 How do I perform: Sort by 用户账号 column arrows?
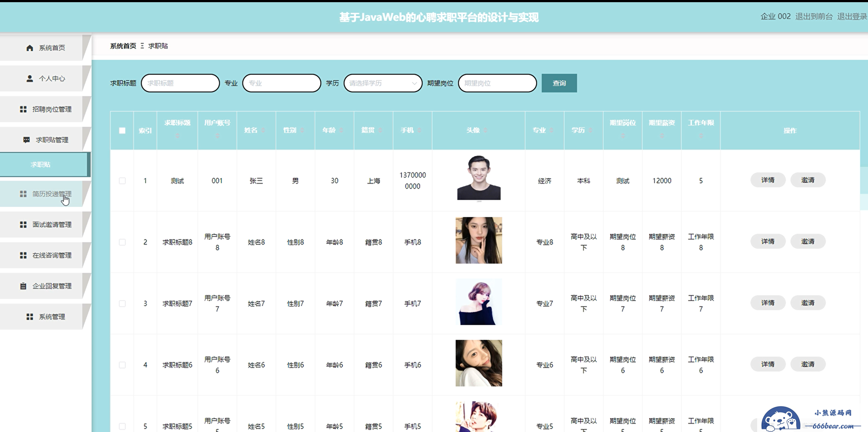point(217,135)
